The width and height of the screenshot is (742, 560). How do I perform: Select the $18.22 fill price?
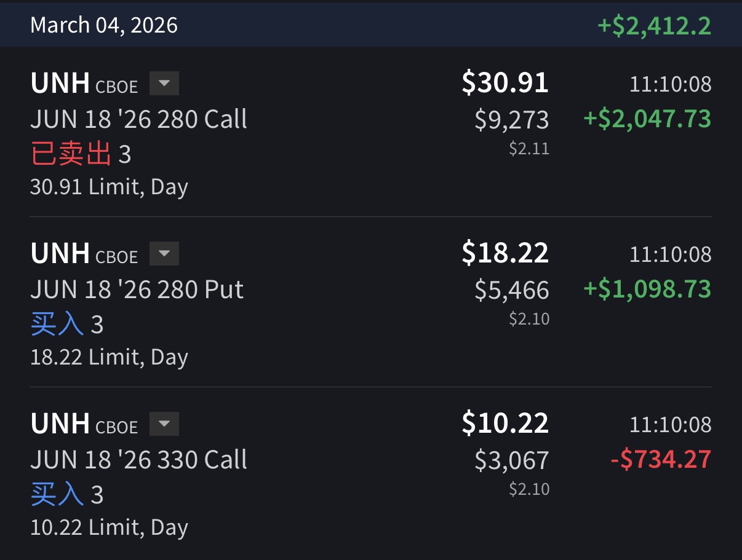point(505,253)
